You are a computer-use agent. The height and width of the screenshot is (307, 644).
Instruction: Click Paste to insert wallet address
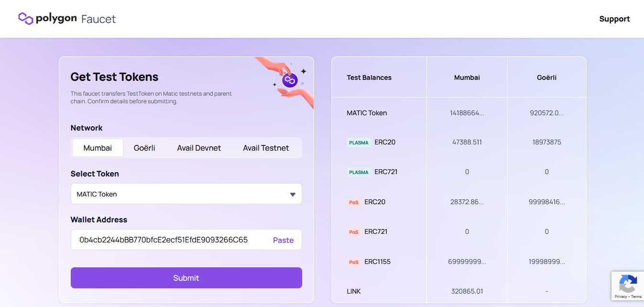[283, 240]
